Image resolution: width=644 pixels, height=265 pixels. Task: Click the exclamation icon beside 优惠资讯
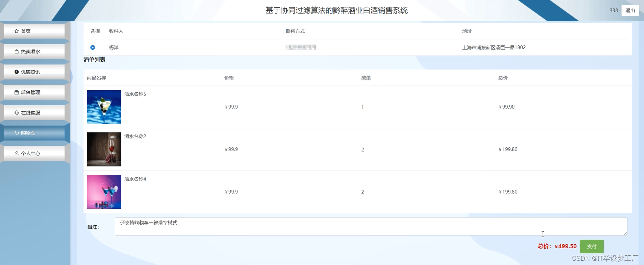pos(16,72)
